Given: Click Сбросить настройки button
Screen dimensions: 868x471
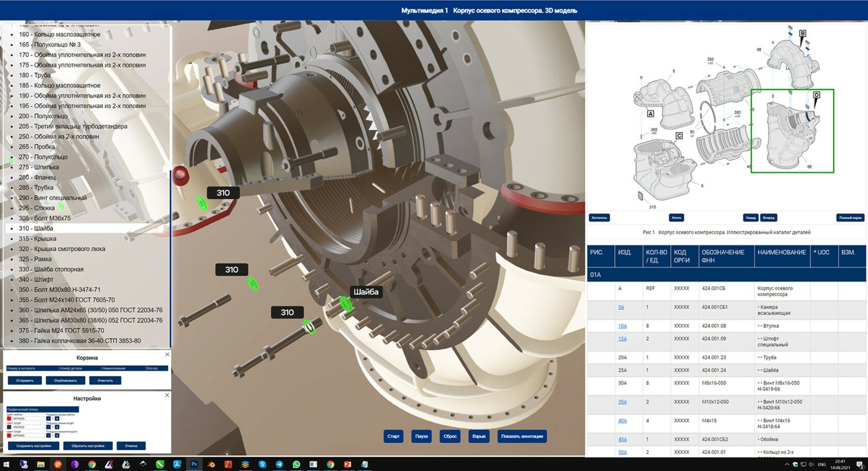Looking at the screenshot, I should [88, 446].
